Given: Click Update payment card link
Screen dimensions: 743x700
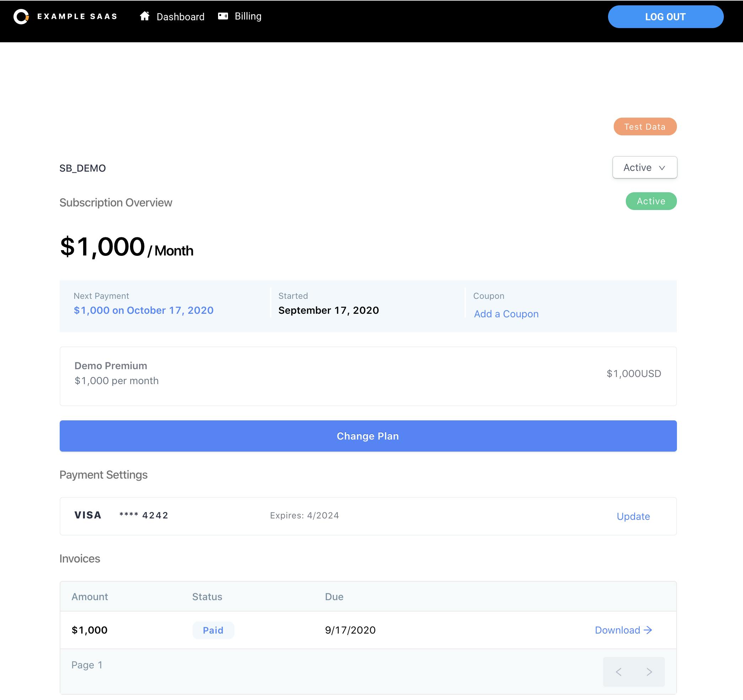Looking at the screenshot, I should (633, 516).
